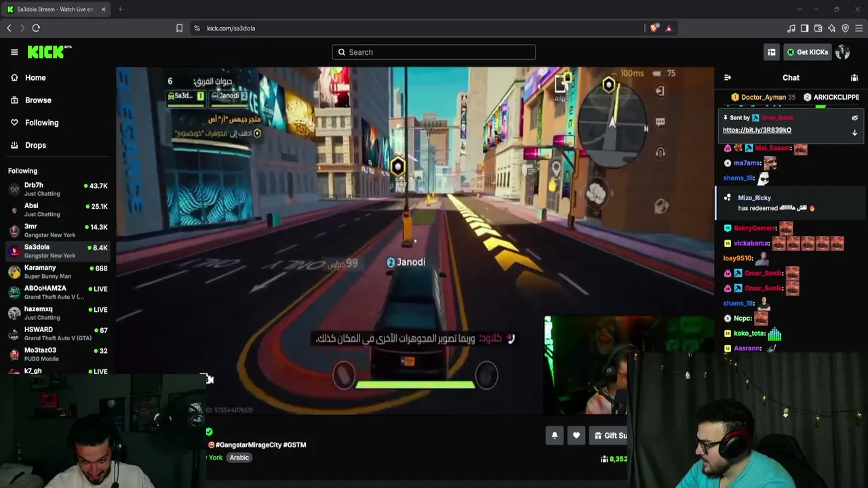The height and width of the screenshot is (488, 868).
Task: Click the KICK logo
Action: click(x=50, y=52)
